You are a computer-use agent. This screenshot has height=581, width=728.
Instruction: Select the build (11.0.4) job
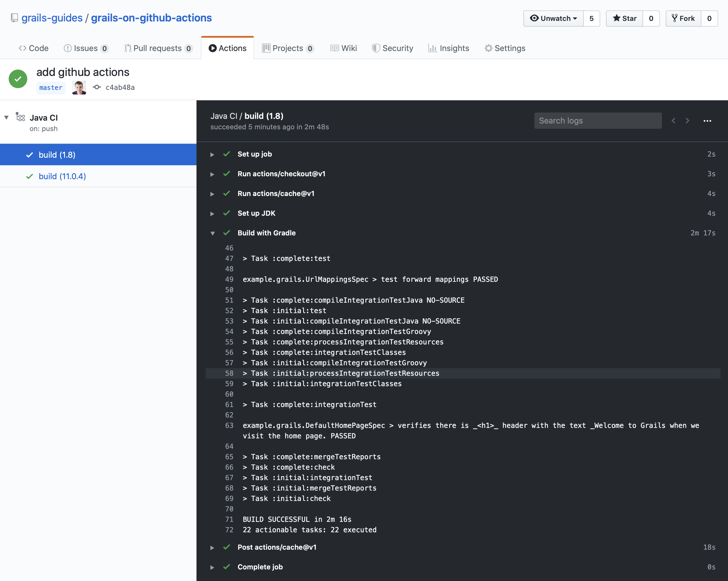tap(98, 176)
